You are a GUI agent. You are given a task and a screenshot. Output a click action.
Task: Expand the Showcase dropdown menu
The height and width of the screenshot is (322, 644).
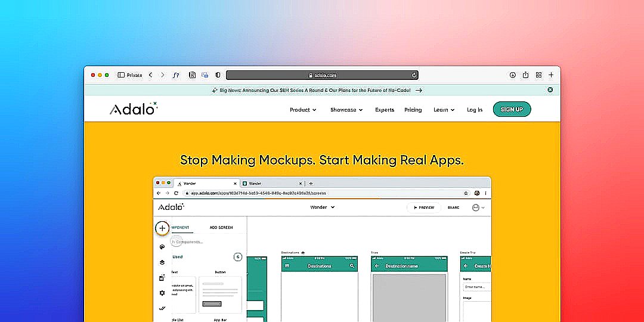[346, 110]
